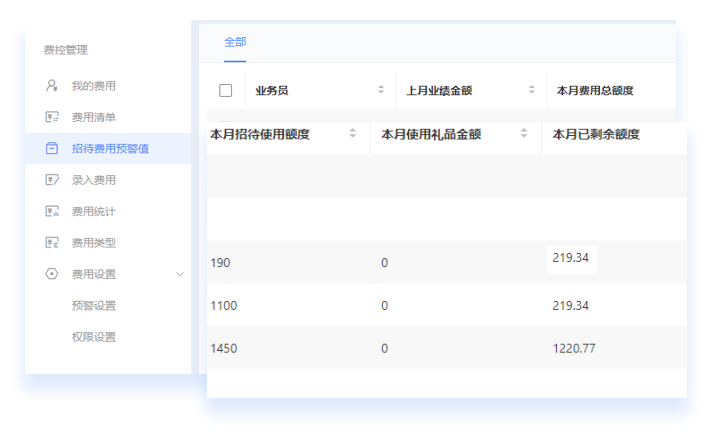Click the 费用统计 chart icon
712x434 pixels.
pyautogui.click(x=52, y=211)
